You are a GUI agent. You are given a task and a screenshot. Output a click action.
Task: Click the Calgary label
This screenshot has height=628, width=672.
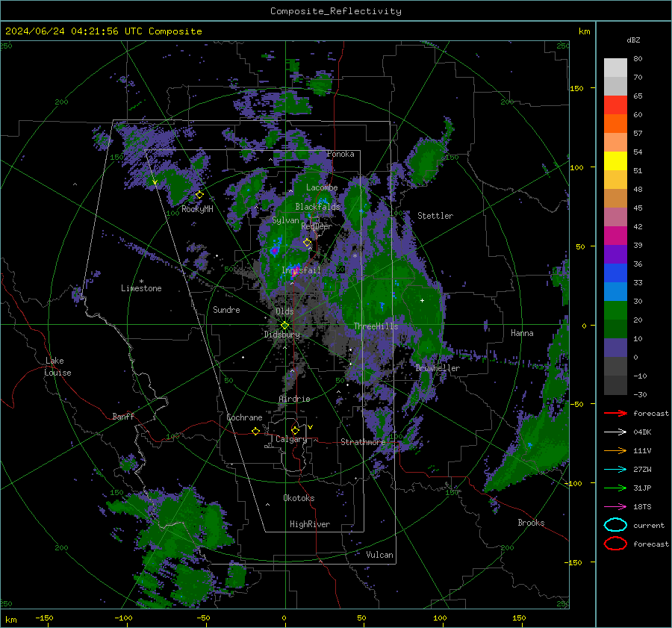pyautogui.click(x=291, y=439)
